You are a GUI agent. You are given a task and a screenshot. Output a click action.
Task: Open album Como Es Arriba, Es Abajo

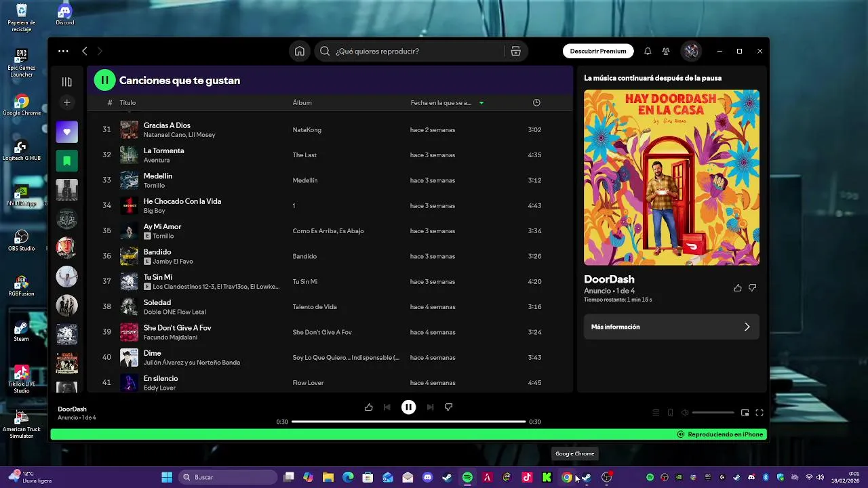tap(328, 231)
